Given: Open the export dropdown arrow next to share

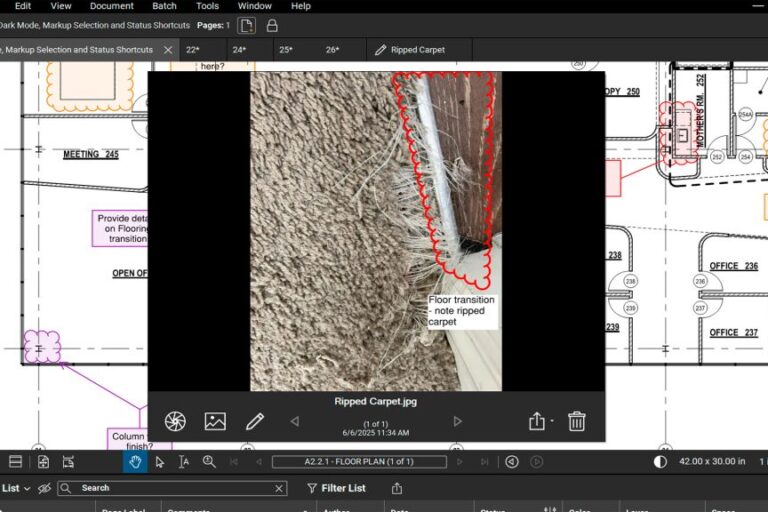Looking at the screenshot, I should [551, 422].
